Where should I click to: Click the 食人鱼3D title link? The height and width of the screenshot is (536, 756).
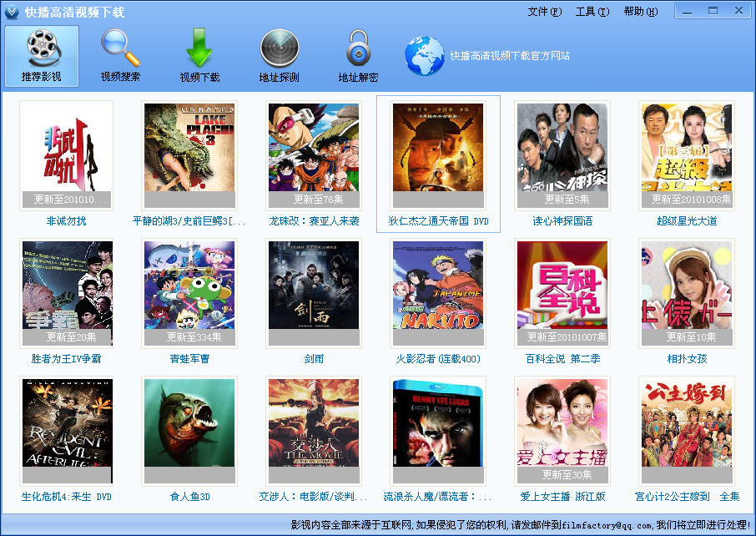pos(189,497)
